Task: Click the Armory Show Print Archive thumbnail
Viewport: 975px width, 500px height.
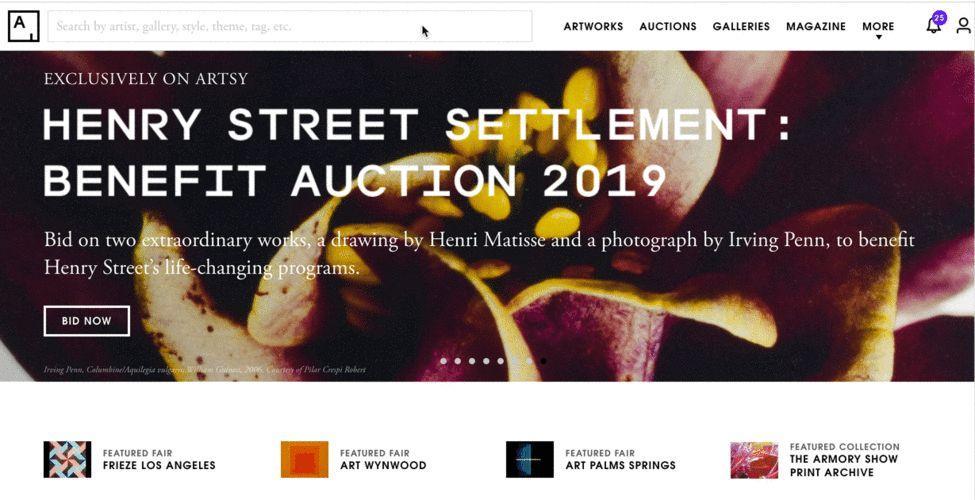Action: coord(754,460)
